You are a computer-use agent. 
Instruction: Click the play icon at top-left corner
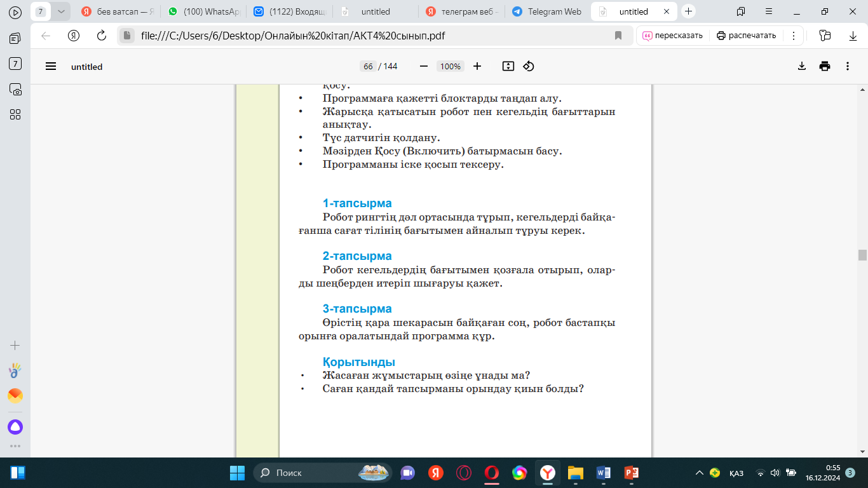coord(15,12)
